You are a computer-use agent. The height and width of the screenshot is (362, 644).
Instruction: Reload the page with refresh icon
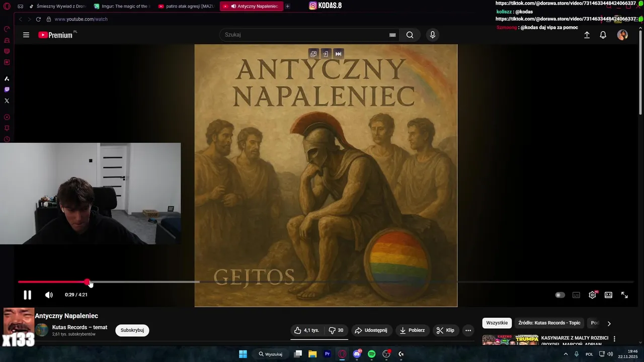tap(38, 19)
